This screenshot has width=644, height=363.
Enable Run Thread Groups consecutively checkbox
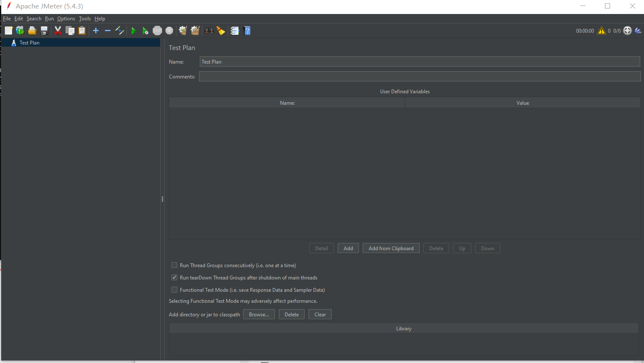click(x=174, y=265)
